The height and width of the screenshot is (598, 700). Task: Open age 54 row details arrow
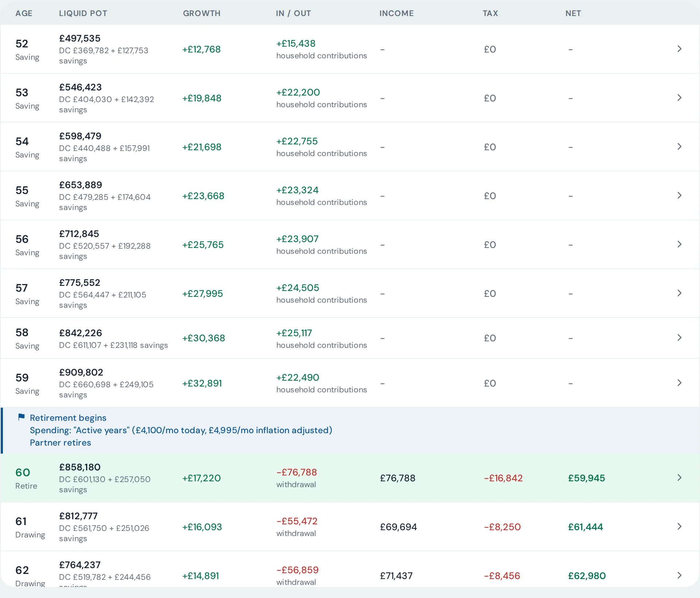[x=679, y=147]
